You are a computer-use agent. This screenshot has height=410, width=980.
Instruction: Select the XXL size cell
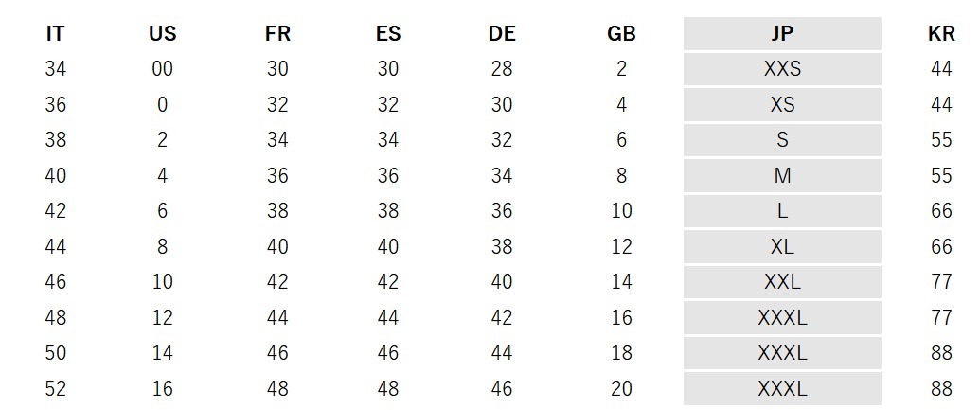pos(782,282)
